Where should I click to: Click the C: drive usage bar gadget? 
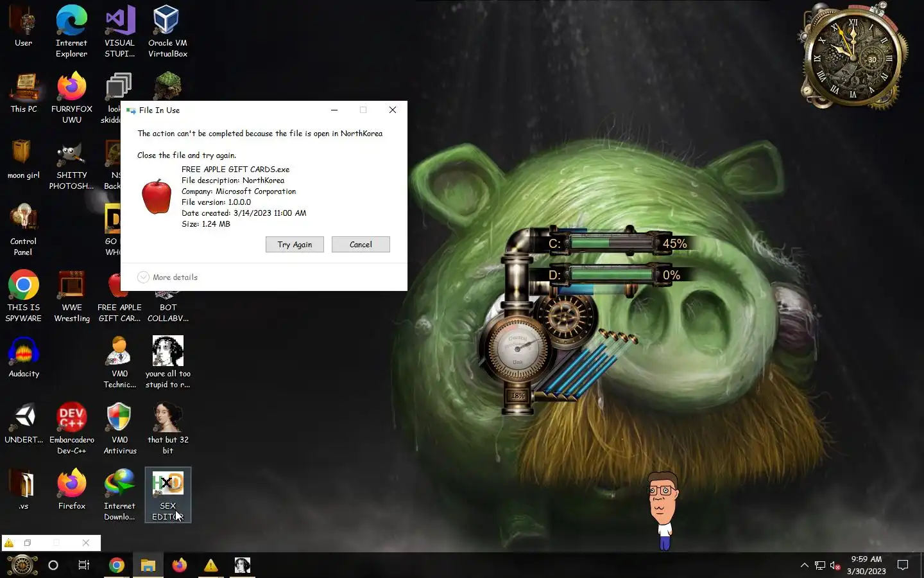612,243
